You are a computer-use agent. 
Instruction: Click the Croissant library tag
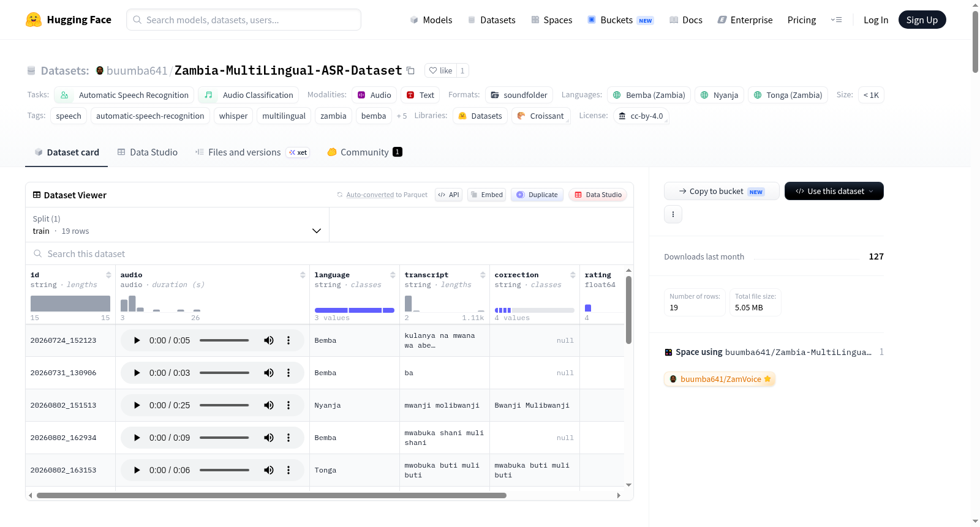point(540,116)
